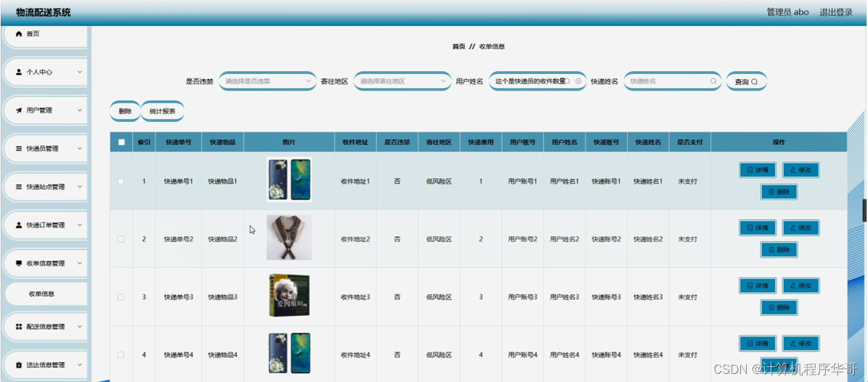Click the clipboard icon beside 送达信息管理

[19, 365]
